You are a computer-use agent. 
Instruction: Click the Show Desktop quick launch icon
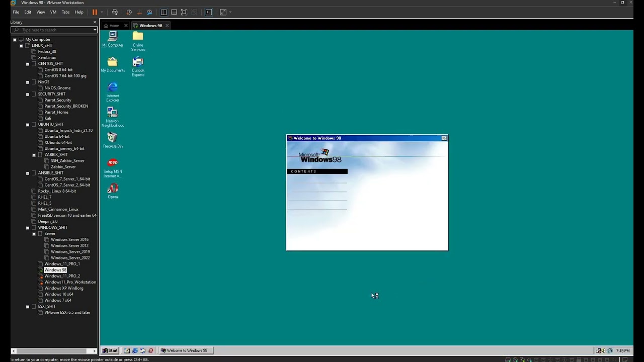click(x=127, y=350)
